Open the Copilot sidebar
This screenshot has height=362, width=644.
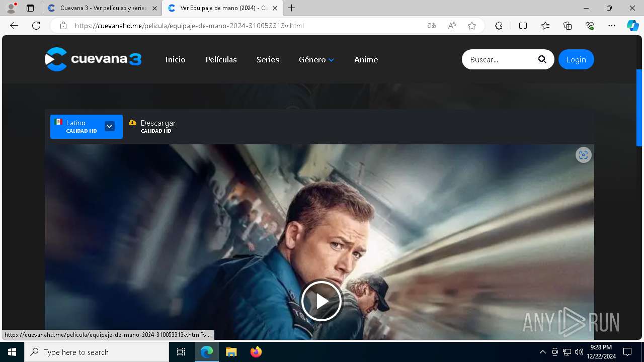(x=632, y=26)
